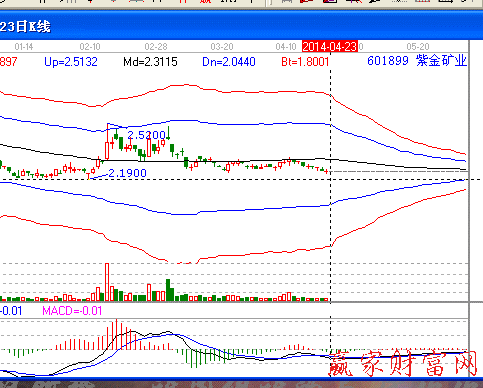
Task: Click the 04-10 date label
Action: (x=286, y=47)
